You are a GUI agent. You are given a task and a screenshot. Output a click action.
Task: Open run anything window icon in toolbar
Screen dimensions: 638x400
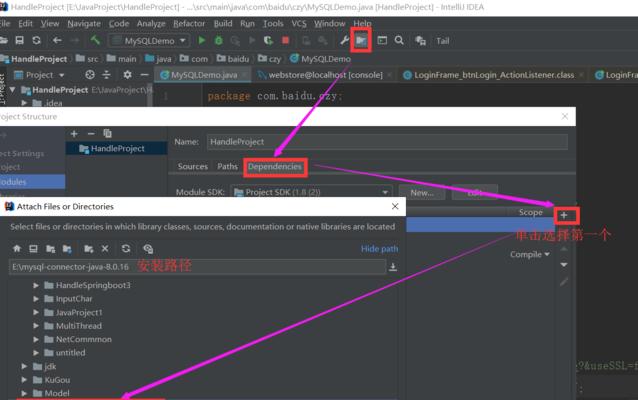(x=382, y=40)
